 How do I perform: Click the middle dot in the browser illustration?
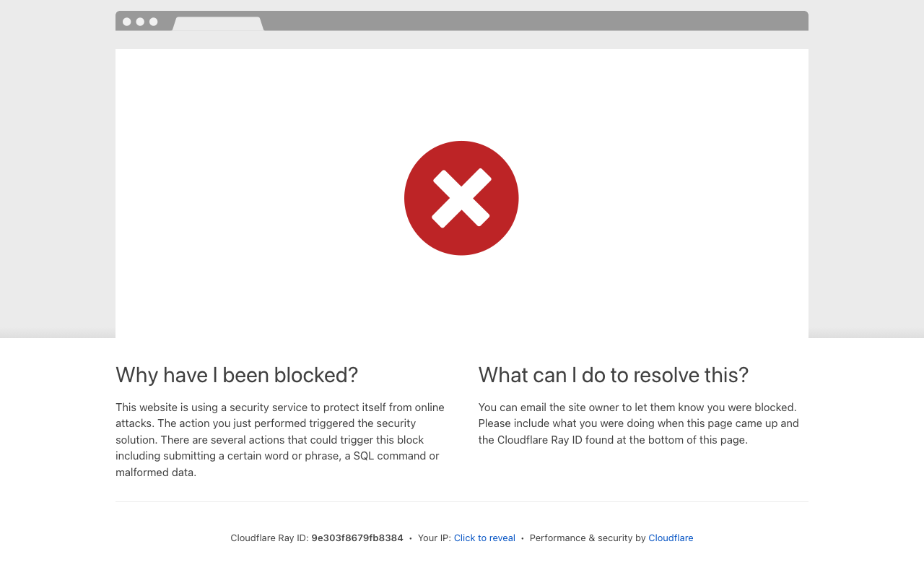[x=140, y=22]
